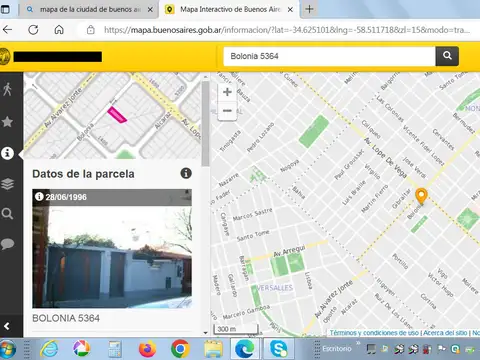The width and height of the screenshot is (480, 360).
Task: Go back with the browser back arrow
Action: coord(7,30)
